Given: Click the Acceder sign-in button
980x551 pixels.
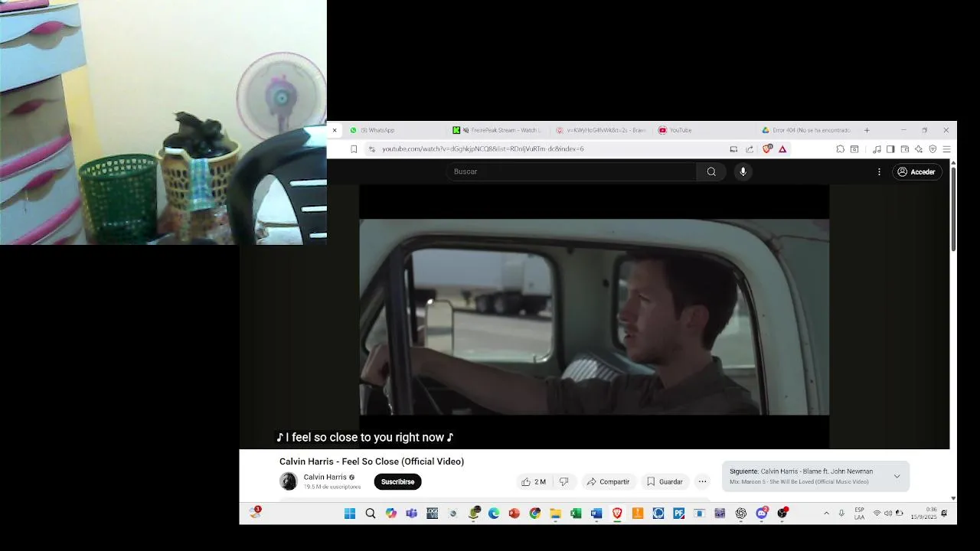Looking at the screenshot, I should (916, 172).
